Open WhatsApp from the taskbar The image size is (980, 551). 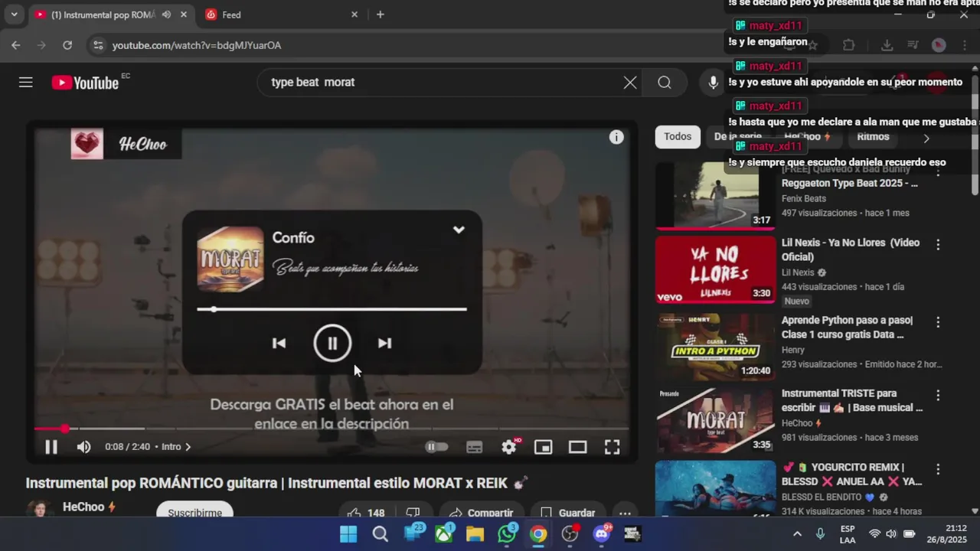(507, 534)
